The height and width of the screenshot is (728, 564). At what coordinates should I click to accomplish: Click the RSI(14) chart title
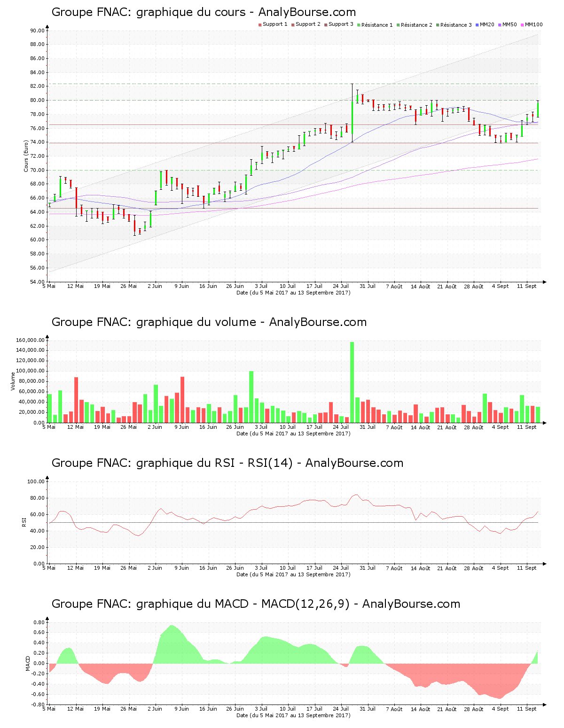pos(227,463)
